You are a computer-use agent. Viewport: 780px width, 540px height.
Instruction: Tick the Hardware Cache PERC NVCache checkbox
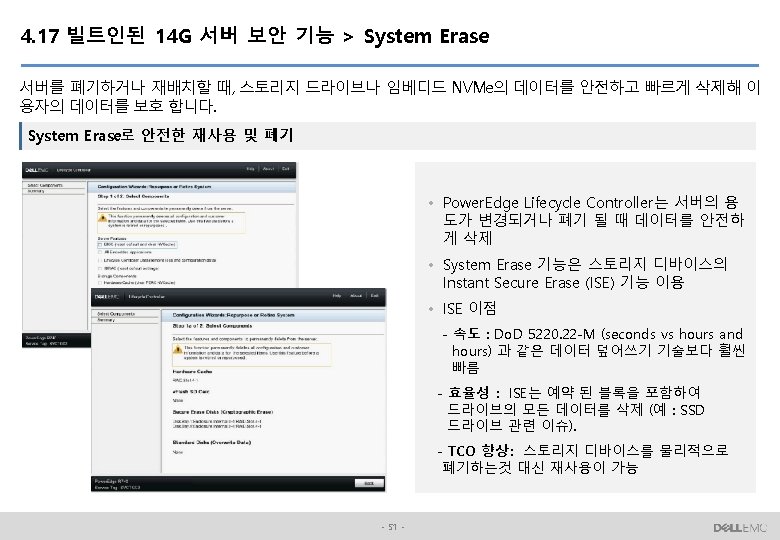pyautogui.click(x=100, y=282)
